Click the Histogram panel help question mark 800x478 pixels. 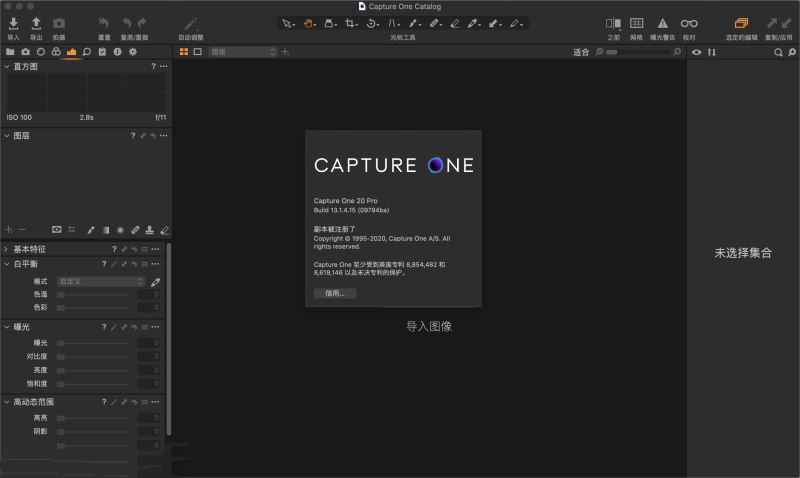(153, 66)
